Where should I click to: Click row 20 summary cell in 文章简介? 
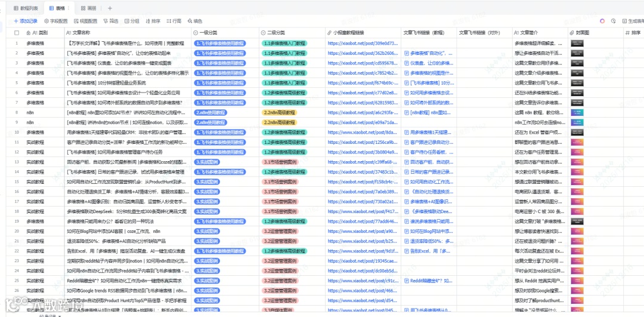pyautogui.click(x=539, y=231)
